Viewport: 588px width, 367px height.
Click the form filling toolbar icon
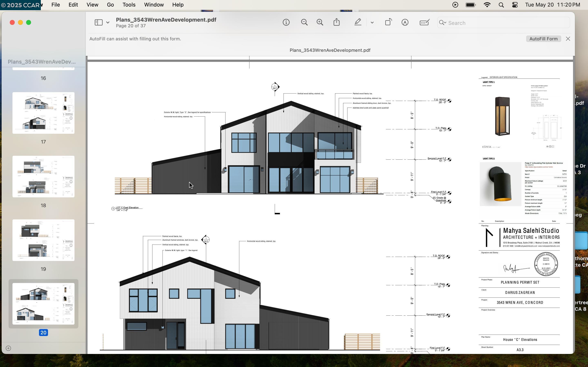[x=424, y=23]
